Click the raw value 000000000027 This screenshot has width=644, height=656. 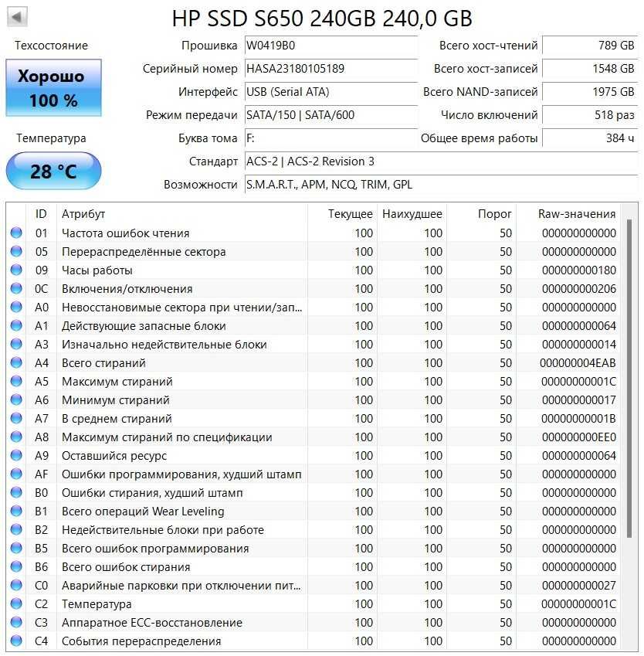[x=579, y=585]
